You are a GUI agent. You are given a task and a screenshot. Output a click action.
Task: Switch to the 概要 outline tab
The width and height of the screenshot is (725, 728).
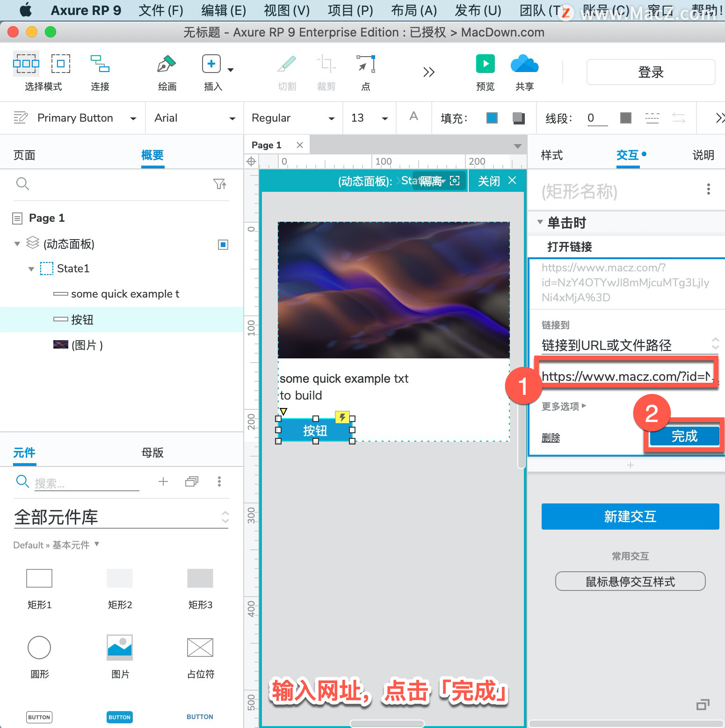click(x=152, y=155)
